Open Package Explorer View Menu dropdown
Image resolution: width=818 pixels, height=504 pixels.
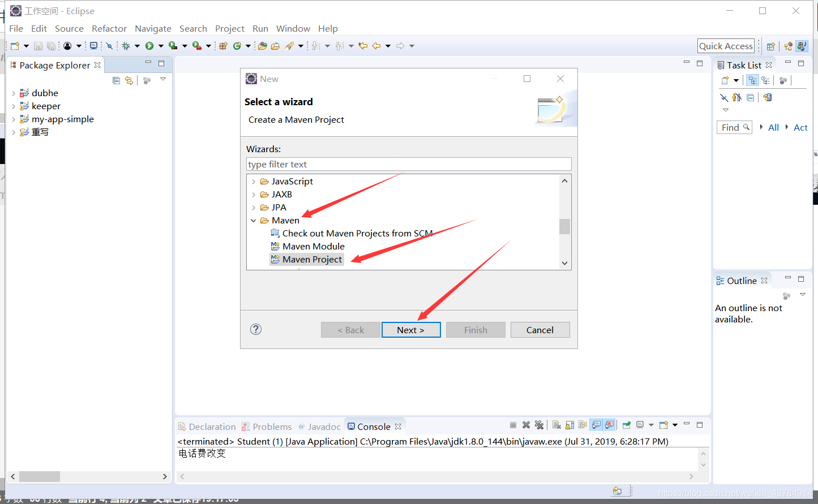click(163, 79)
